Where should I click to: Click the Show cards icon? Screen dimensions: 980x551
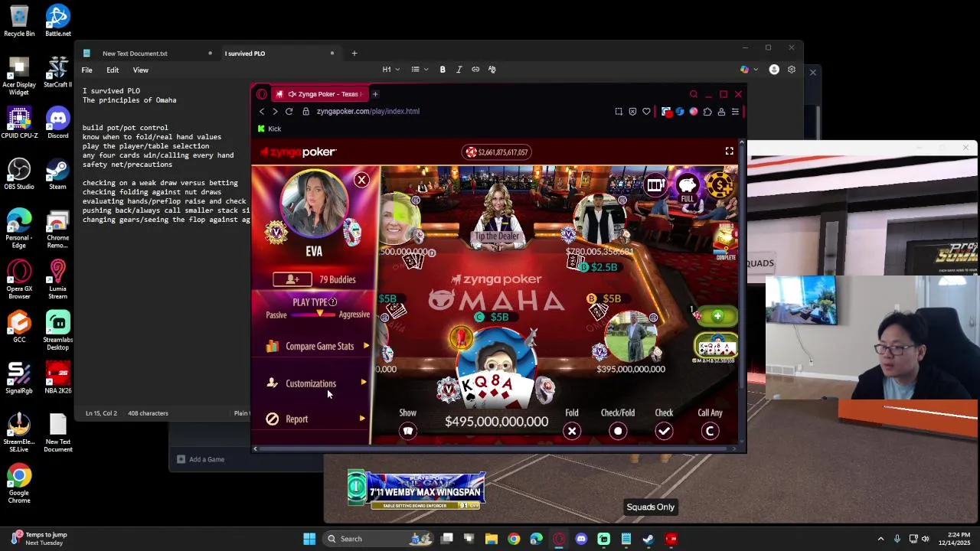pos(407,432)
